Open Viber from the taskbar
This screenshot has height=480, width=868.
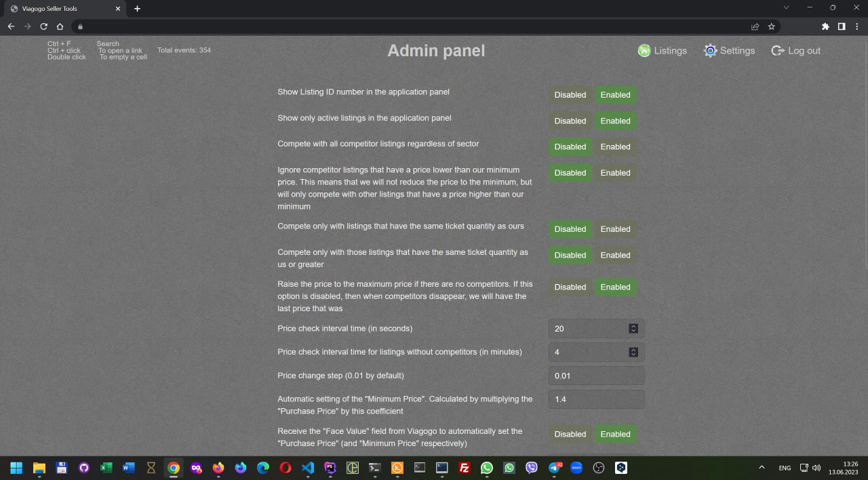[532, 468]
